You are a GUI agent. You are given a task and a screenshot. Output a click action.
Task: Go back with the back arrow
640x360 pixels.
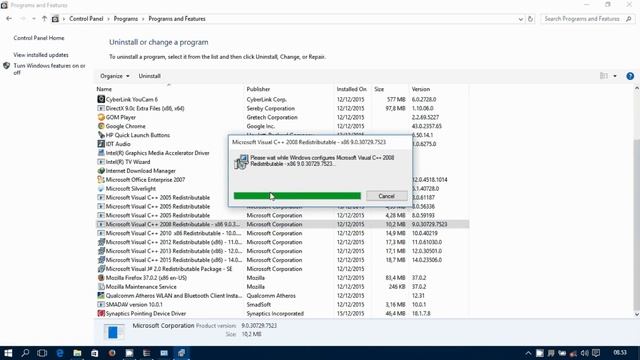point(9,19)
